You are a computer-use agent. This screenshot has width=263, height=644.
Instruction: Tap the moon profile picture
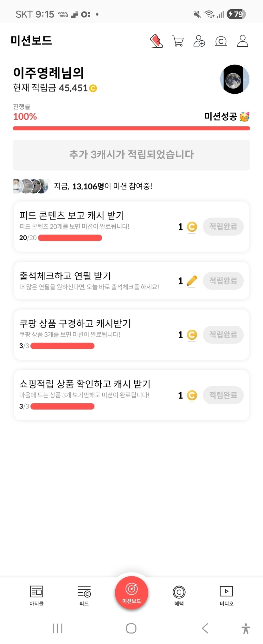click(x=235, y=79)
